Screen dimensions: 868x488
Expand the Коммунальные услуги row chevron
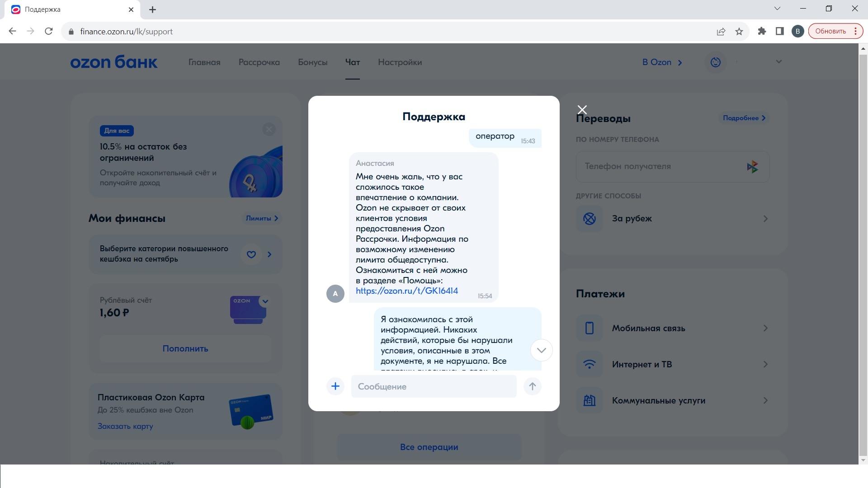[765, 400]
